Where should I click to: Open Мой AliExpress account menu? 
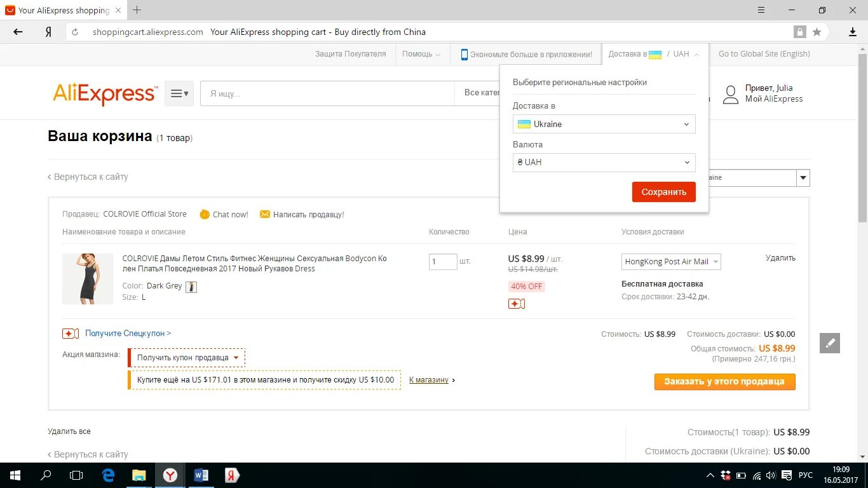(x=774, y=99)
